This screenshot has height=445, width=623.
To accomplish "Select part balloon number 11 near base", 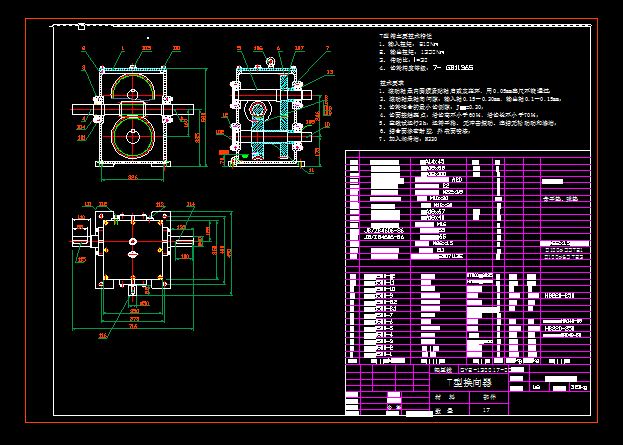I will [x=311, y=170].
